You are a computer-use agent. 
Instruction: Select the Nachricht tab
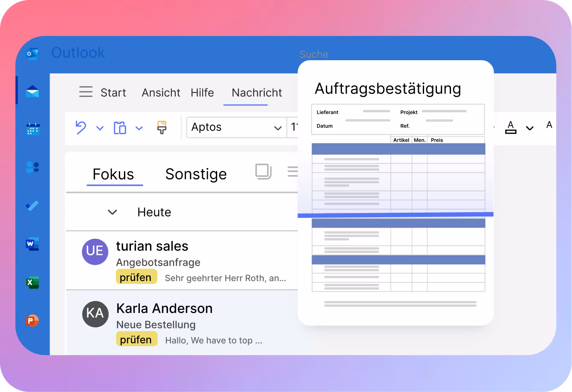pos(257,93)
